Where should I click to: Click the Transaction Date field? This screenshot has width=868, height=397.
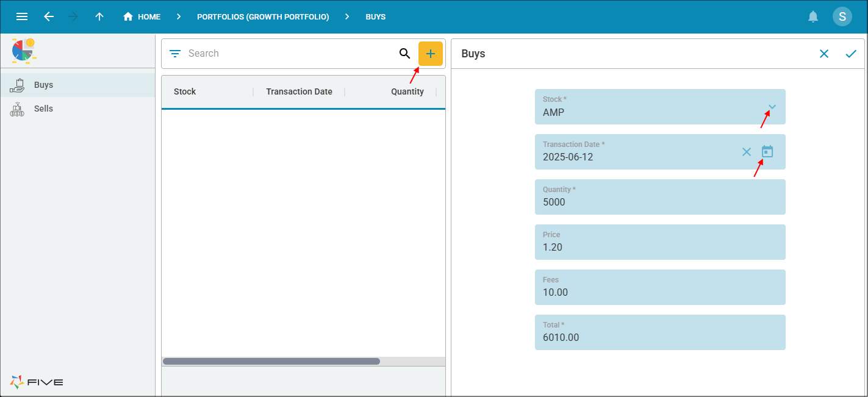[660, 152]
